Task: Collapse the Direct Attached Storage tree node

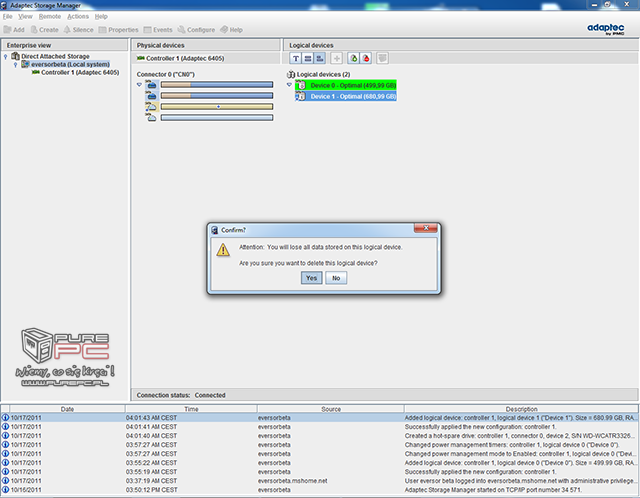Action: click(5, 56)
